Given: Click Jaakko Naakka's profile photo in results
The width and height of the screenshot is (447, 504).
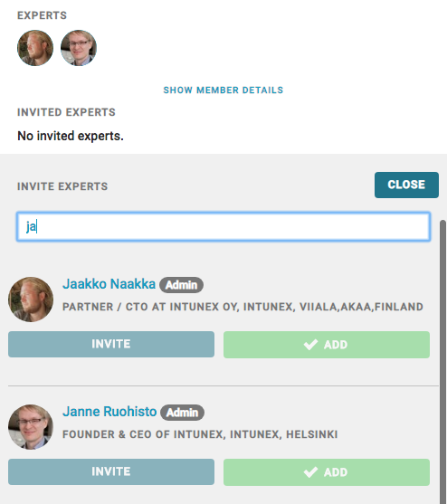Looking at the screenshot, I should tap(31, 300).
